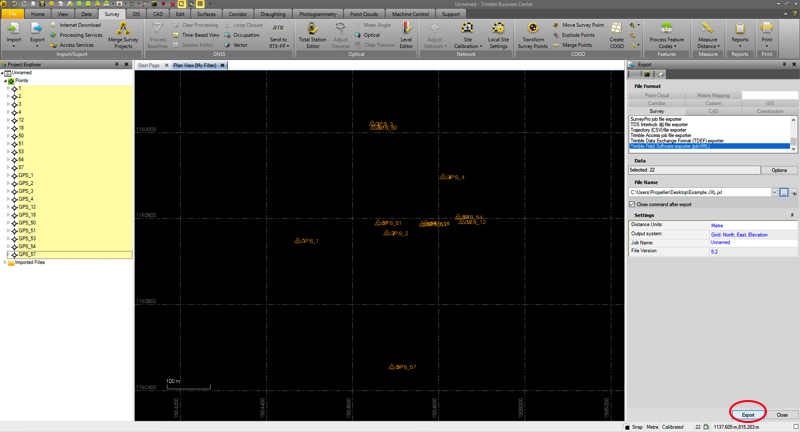The width and height of the screenshot is (800, 432).
Task: Open the File Name history dropdown
Action: pos(774,192)
